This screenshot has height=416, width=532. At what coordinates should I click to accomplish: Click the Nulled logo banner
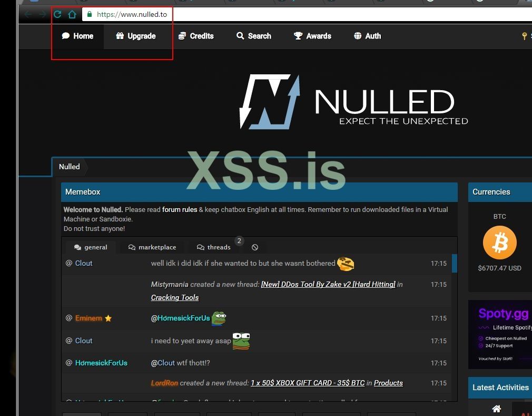pyautogui.click(x=353, y=102)
